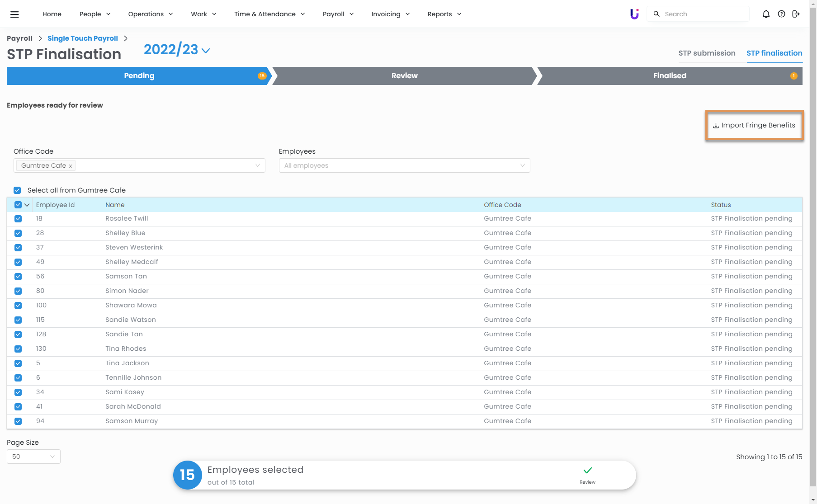Go to Single Touch Payroll breadcrumb link

(83, 38)
